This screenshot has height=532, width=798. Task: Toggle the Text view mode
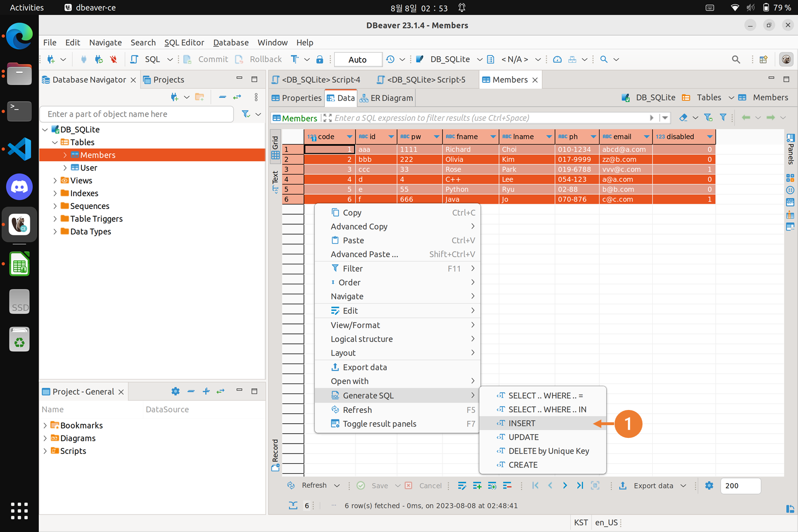point(275,182)
